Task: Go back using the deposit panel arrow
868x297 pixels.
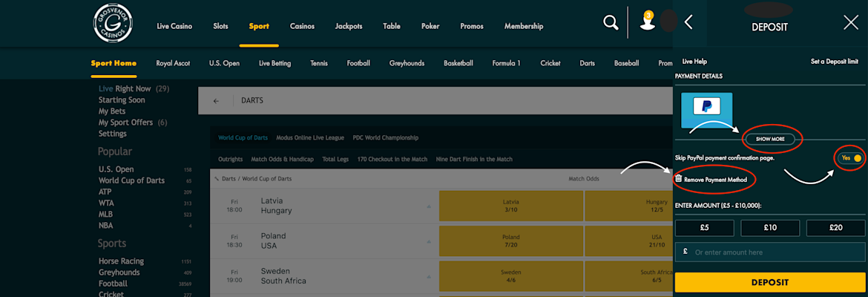Action: 688,22
